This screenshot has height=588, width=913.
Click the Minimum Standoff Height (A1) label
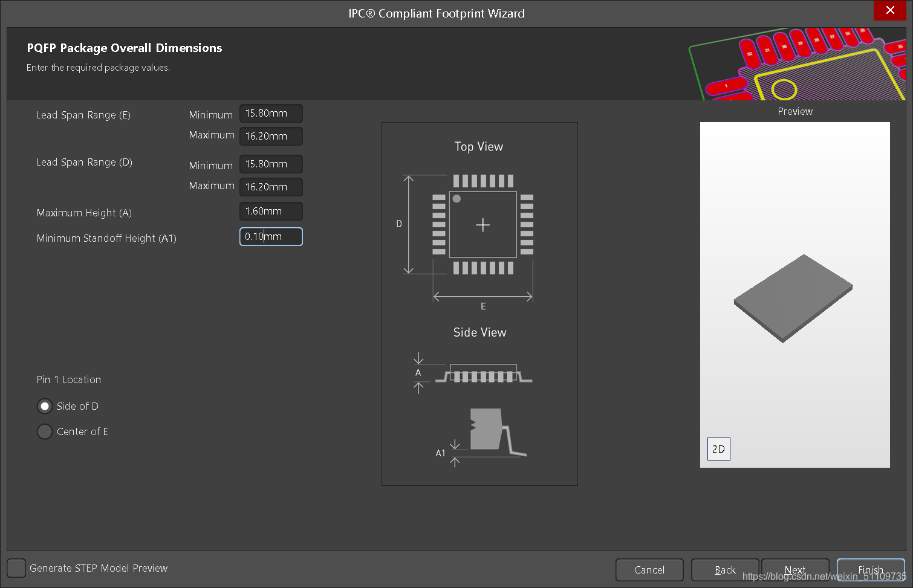click(x=106, y=238)
